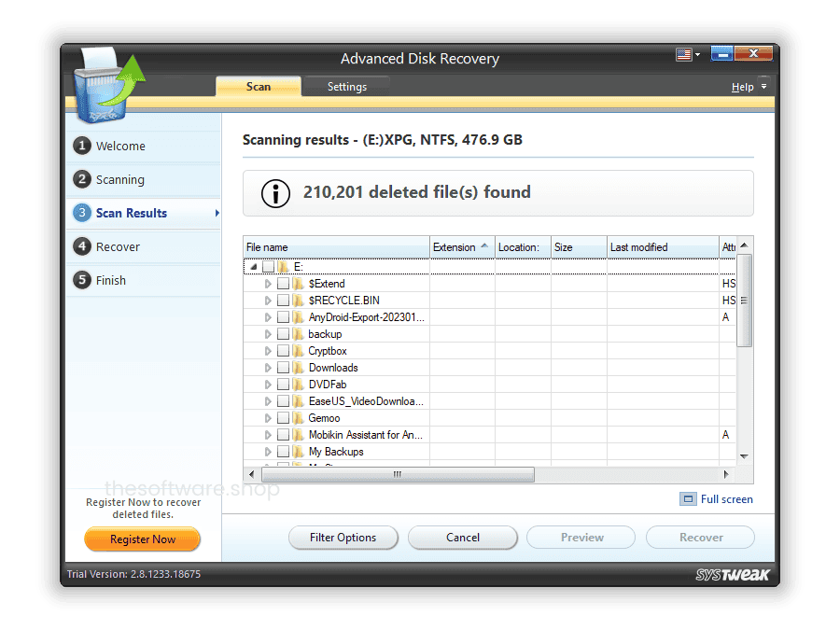Sort by the File name column header

coord(336,247)
